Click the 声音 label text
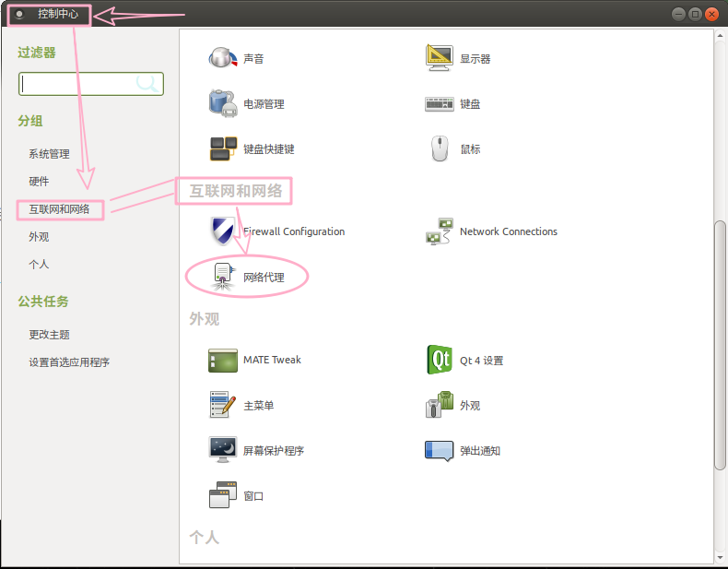Image resolution: width=728 pixels, height=569 pixels. click(x=253, y=58)
